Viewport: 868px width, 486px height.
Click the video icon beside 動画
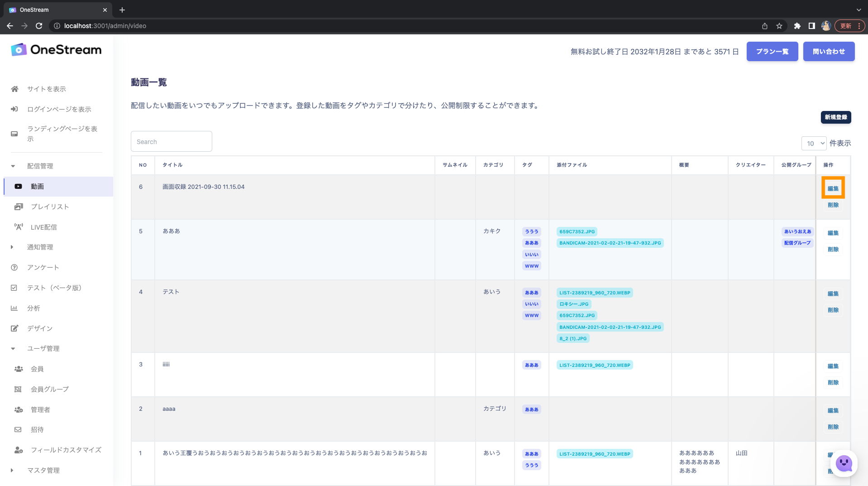click(x=18, y=186)
